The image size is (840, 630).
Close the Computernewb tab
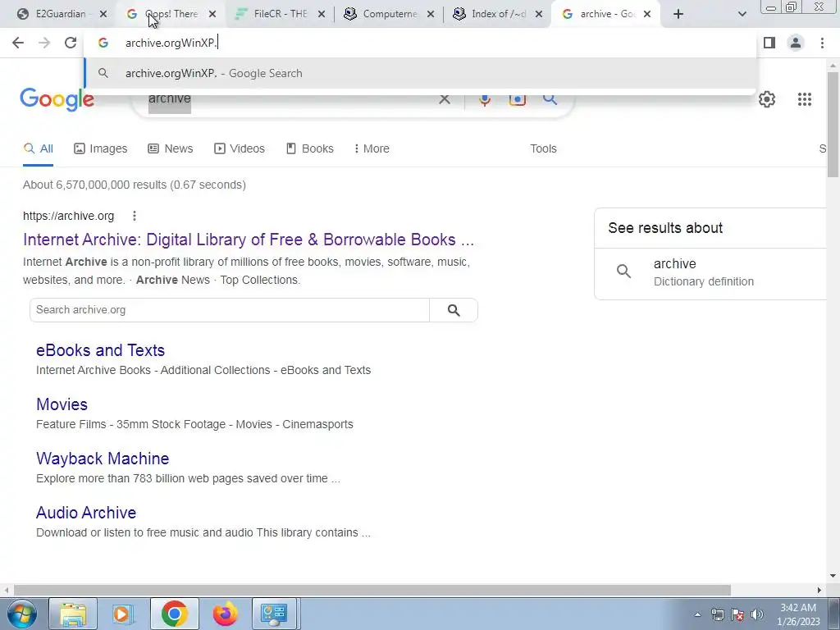[430, 14]
